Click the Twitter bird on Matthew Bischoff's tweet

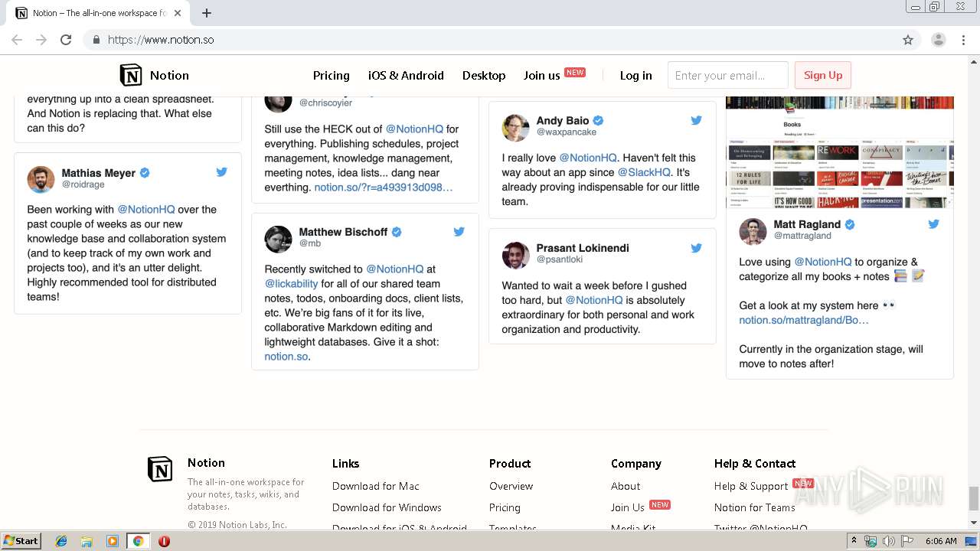(459, 232)
